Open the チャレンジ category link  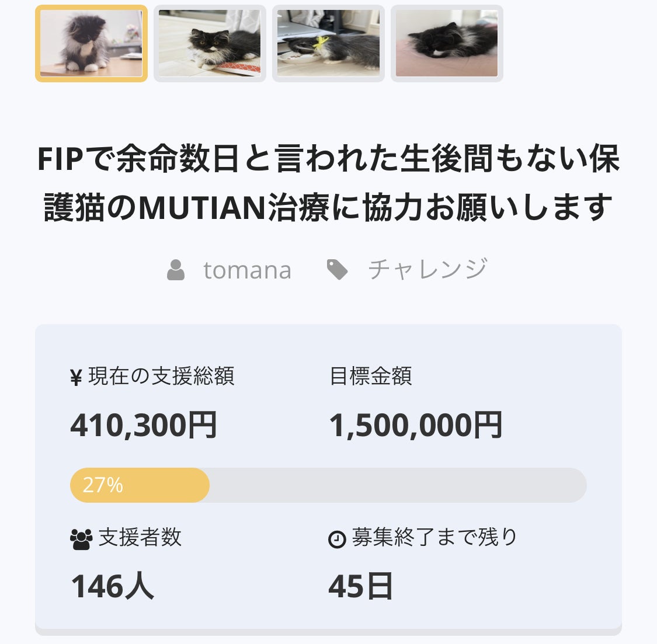coord(428,269)
